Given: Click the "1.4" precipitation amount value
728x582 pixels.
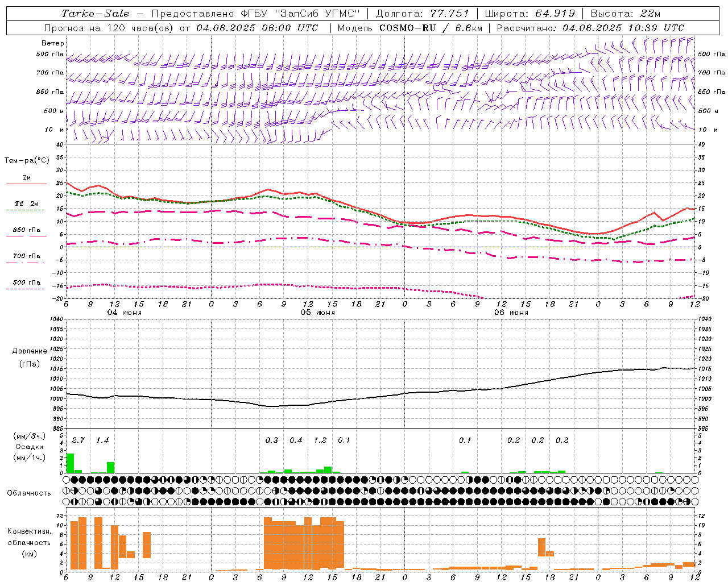Looking at the screenshot, I should [102, 440].
